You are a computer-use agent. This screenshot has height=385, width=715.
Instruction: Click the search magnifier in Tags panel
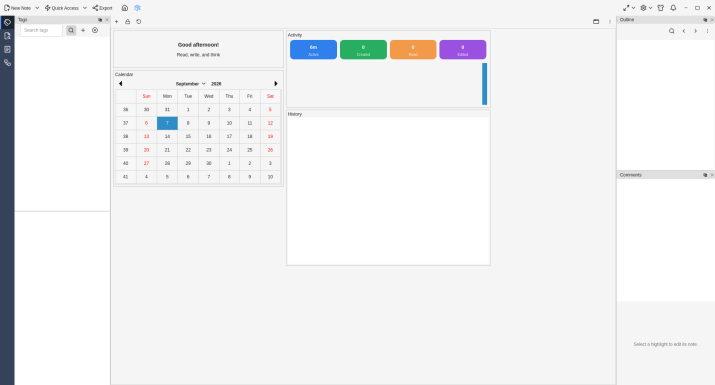pos(71,30)
